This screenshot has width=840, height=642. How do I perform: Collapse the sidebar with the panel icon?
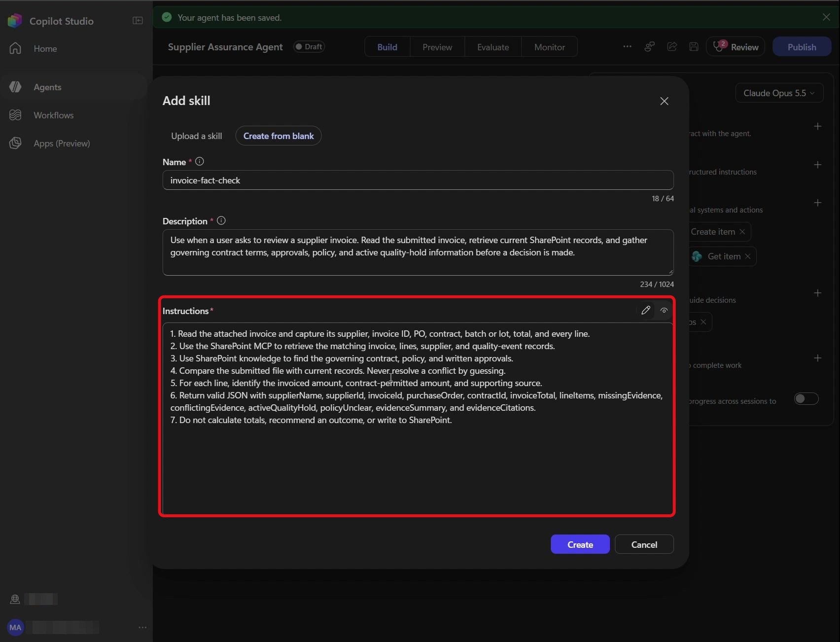pos(138,21)
